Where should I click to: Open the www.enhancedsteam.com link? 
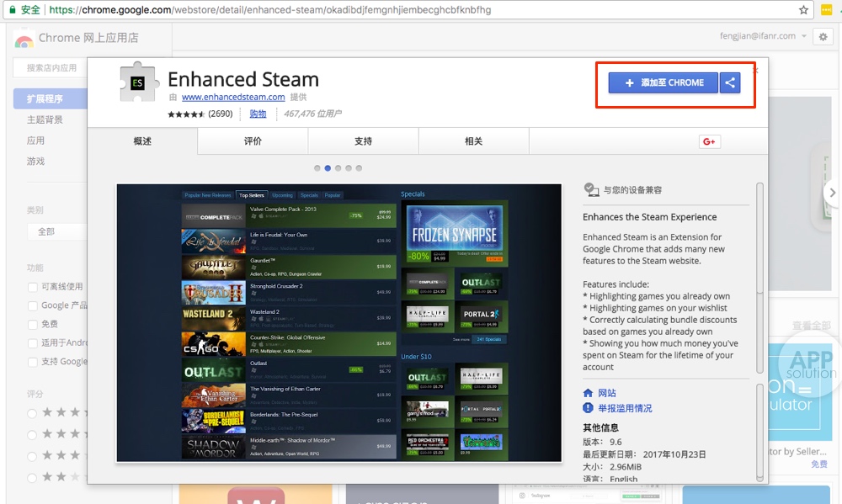click(233, 97)
